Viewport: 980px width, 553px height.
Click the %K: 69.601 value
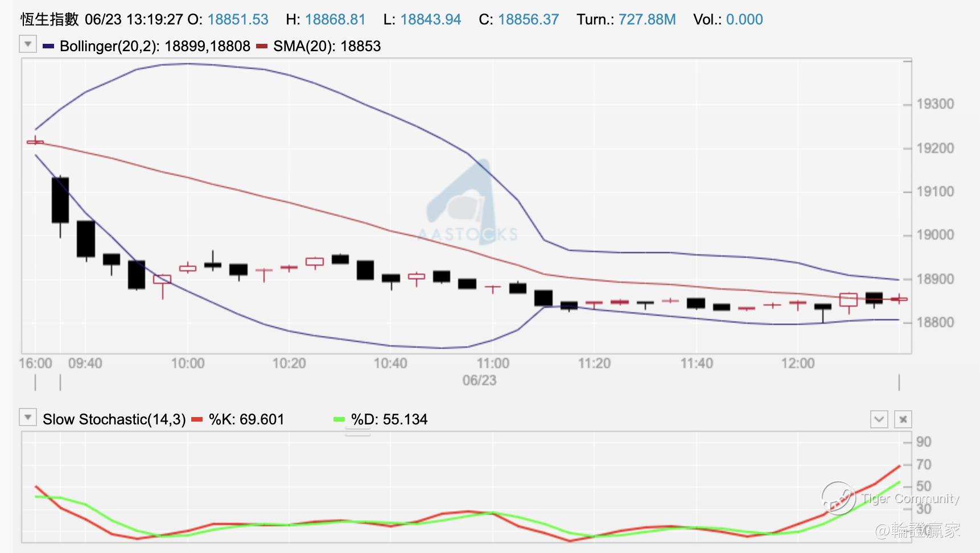246,419
